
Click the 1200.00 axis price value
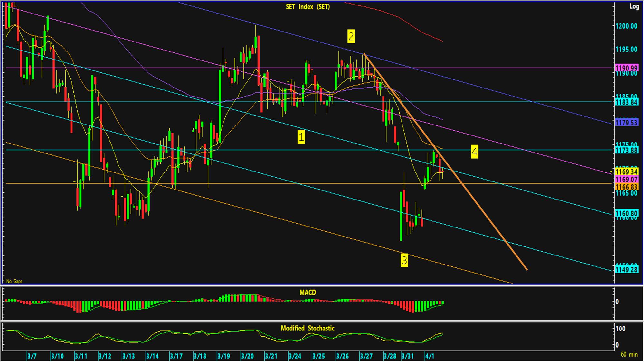[627, 26]
